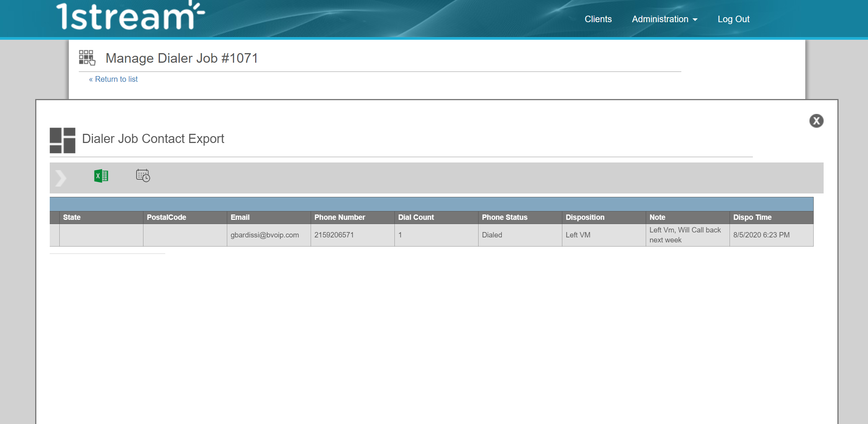Export contacts to Excel file
This screenshot has width=868, height=424.
coord(101,176)
